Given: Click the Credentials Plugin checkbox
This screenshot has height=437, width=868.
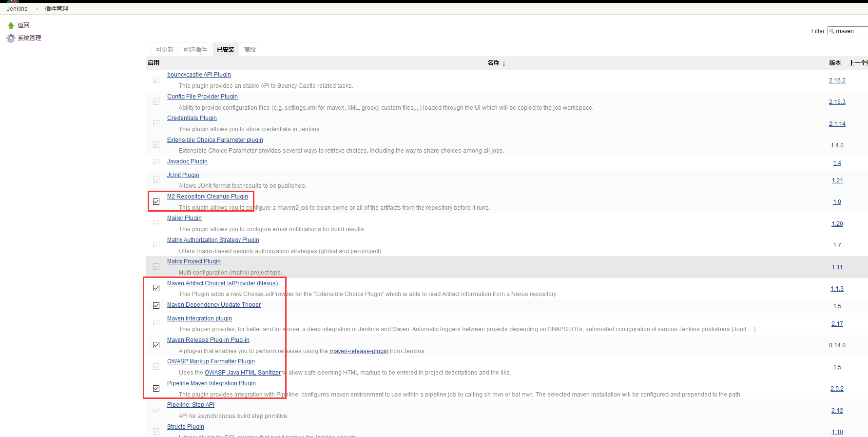Looking at the screenshot, I should [x=156, y=123].
